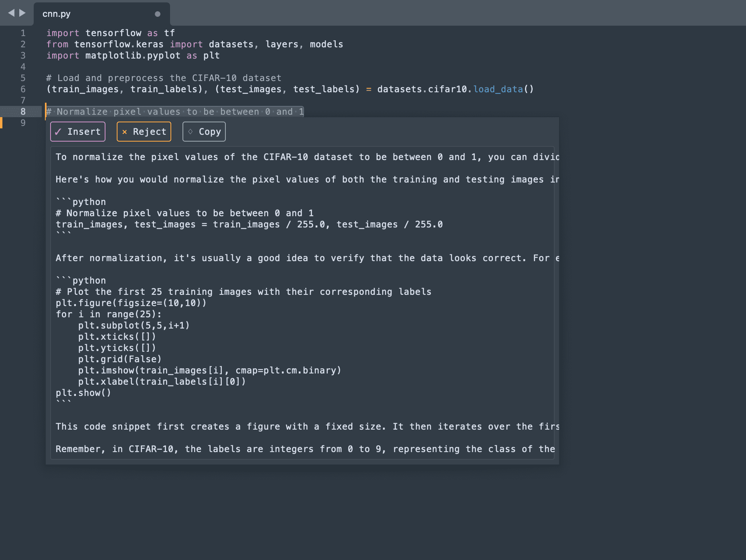The width and height of the screenshot is (746, 560).
Task: Click 'plt.imshow(train_images[i]' line
Action: pos(209,370)
